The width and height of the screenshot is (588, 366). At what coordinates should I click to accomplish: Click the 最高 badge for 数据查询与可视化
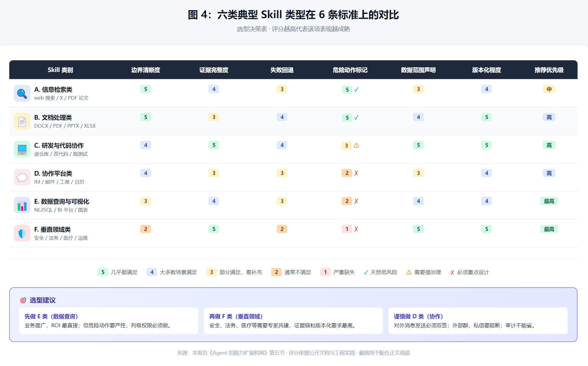[x=549, y=201]
